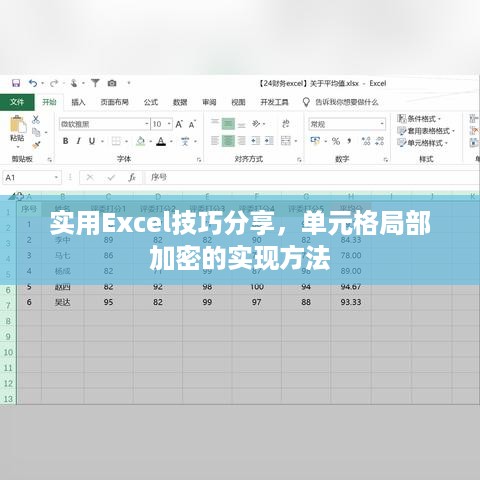Toggle Bold formatting

pyautogui.click(x=66, y=141)
